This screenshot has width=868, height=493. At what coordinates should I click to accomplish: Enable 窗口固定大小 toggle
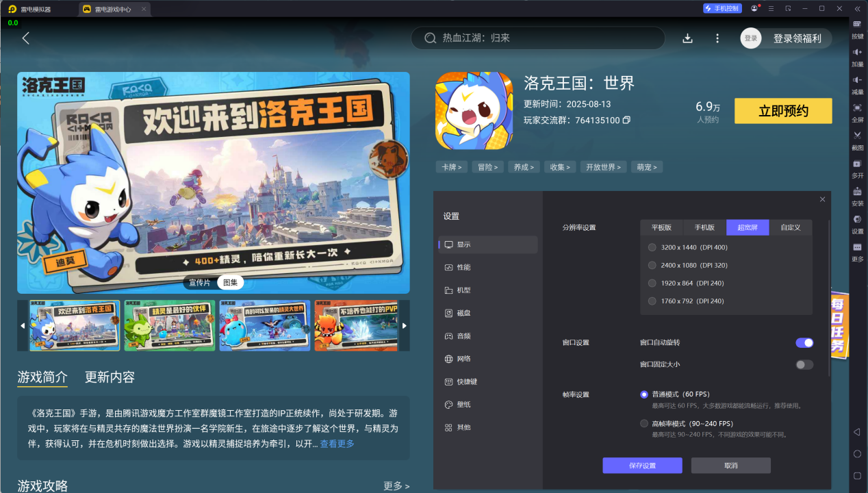[x=804, y=364]
